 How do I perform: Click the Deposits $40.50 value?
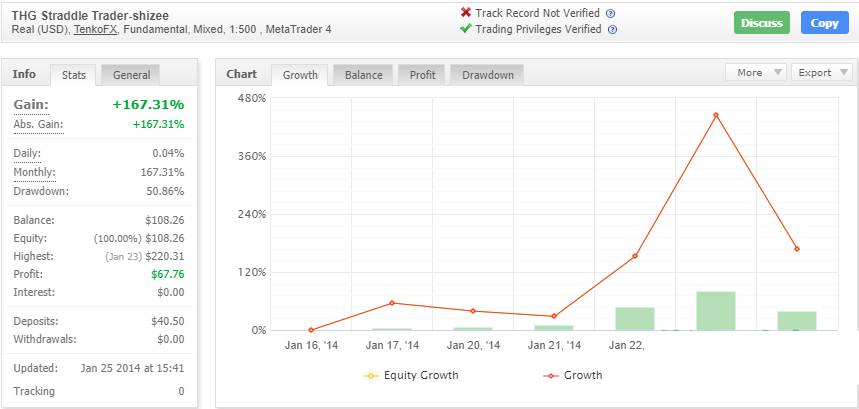tap(168, 321)
